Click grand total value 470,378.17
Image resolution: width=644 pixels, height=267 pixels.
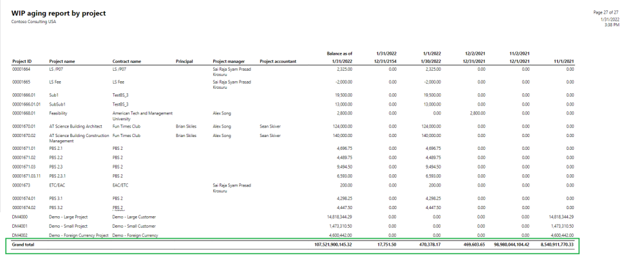[x=430, y=245]
